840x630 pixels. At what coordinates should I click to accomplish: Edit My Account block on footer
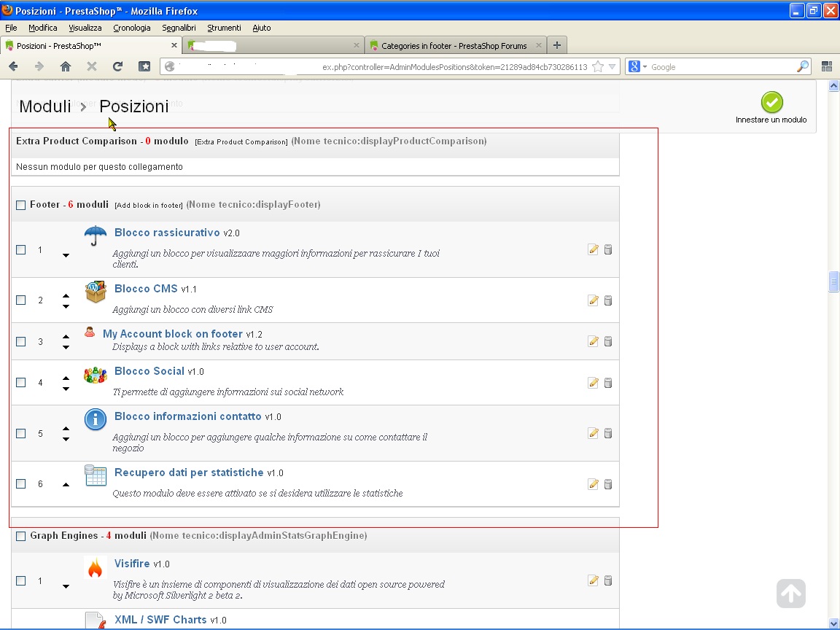click(x=593, y=341)
